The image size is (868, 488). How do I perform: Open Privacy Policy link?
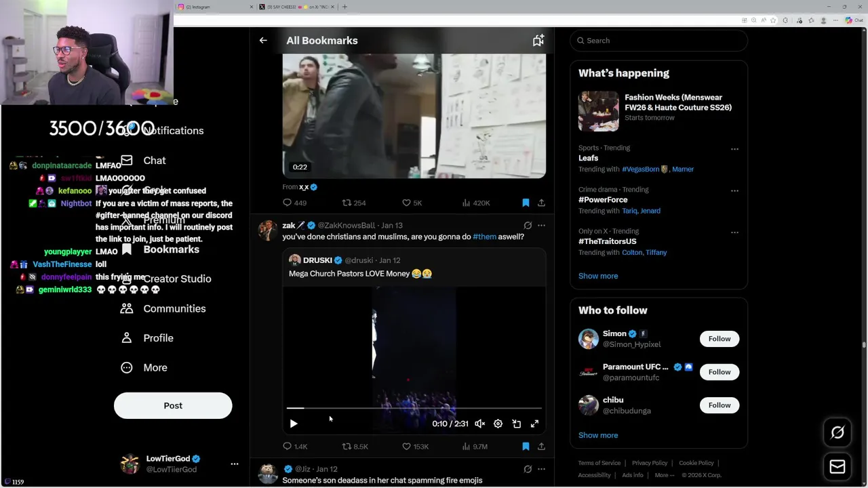(x=650, y=463)
